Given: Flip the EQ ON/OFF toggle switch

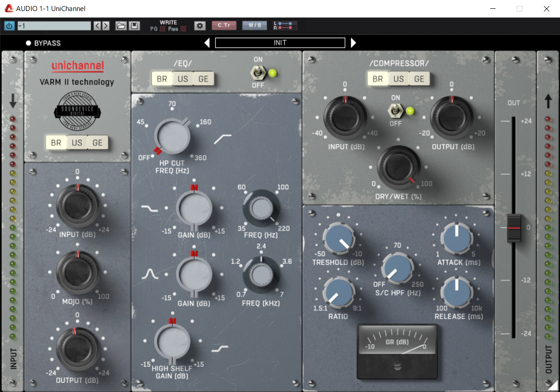Looking at the screenshot, I should (x=258, y=73).
